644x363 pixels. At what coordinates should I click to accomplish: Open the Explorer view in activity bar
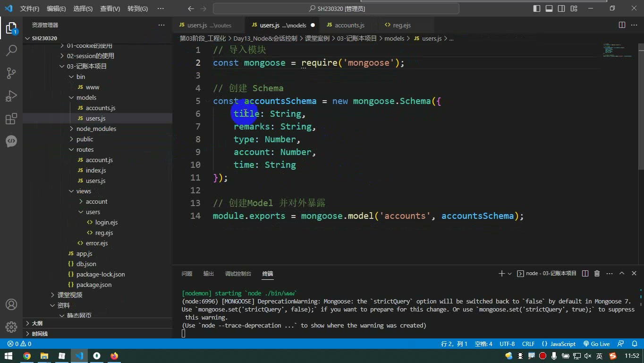(x=11, y=28)
